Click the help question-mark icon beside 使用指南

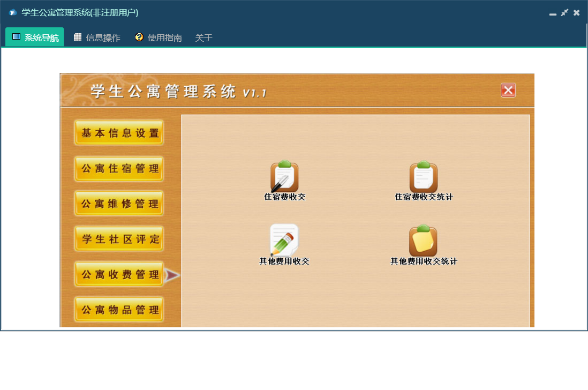coord(139,37)
